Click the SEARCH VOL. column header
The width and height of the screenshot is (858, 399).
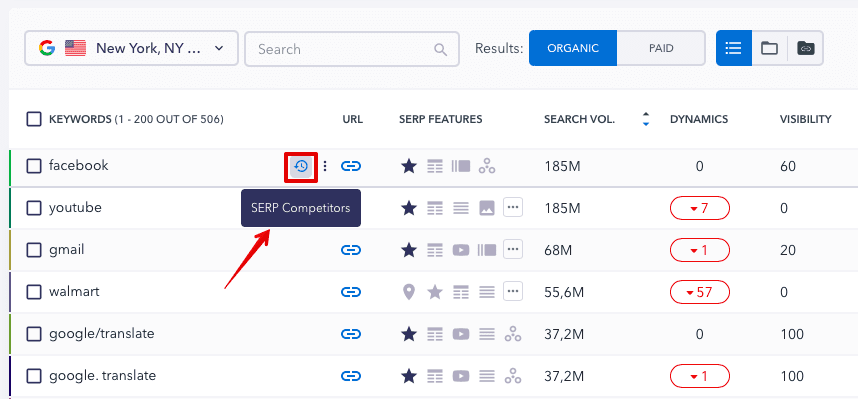point(579,119)
